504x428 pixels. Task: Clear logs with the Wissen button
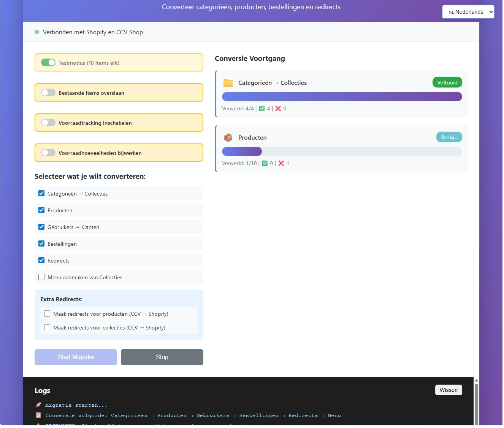point(449,390)
